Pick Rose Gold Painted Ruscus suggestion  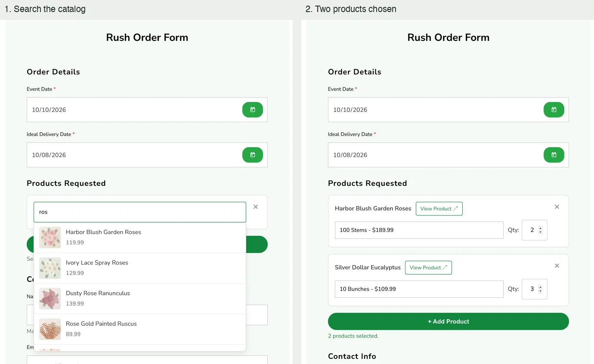point(140,329)
